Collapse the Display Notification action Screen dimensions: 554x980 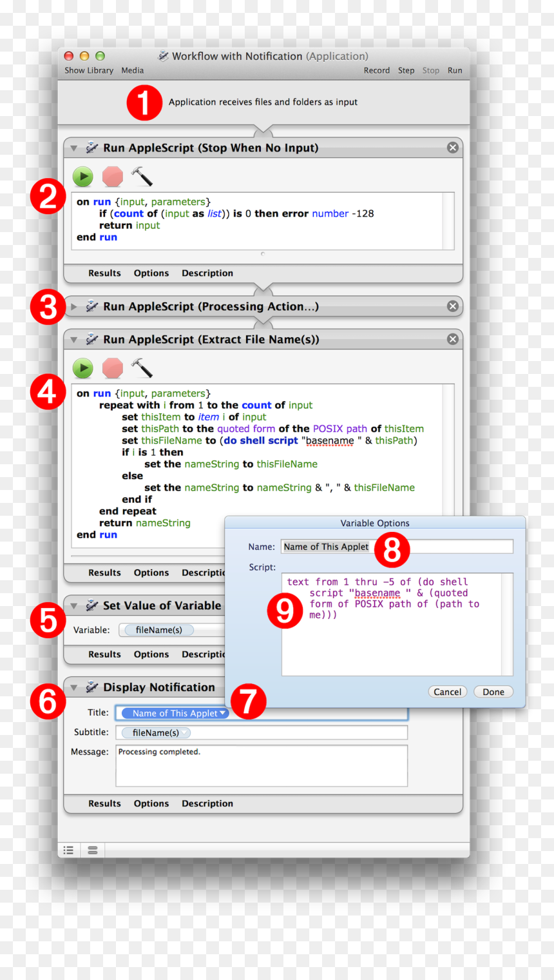[74, 688]
